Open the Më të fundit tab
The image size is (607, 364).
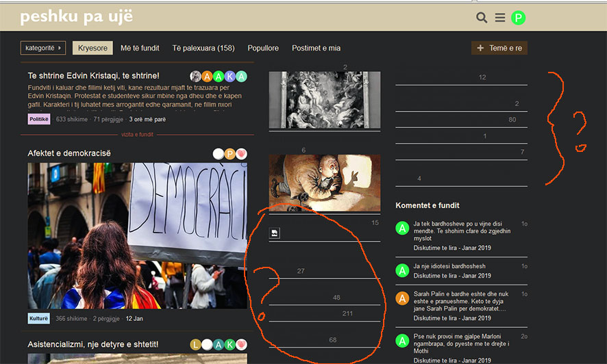tap(140, 48)
